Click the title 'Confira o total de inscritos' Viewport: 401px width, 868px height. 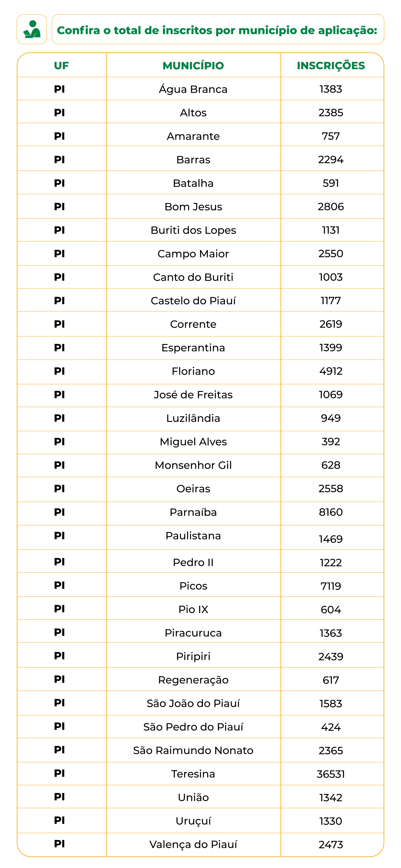pyautogui.click(x=217, y=30)
